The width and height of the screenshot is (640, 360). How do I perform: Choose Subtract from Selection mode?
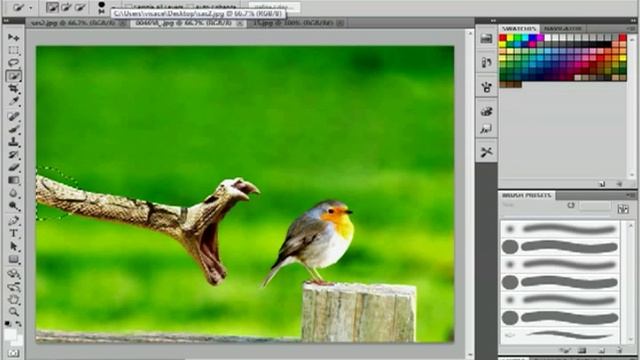[x=80, y=7]
